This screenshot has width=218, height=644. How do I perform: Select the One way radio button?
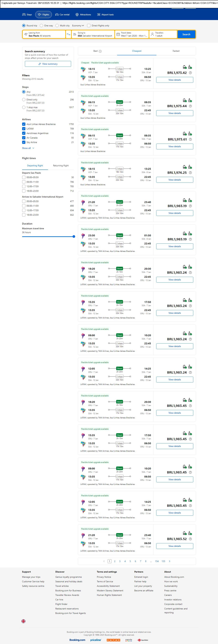42,26
